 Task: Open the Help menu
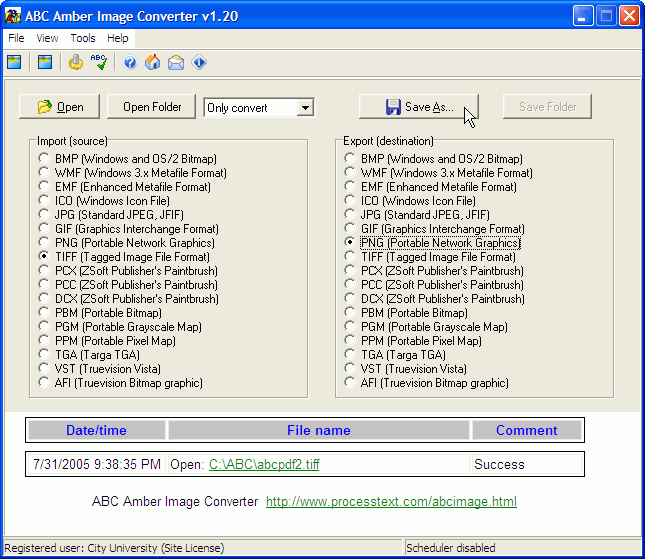[x=118, y=38]
